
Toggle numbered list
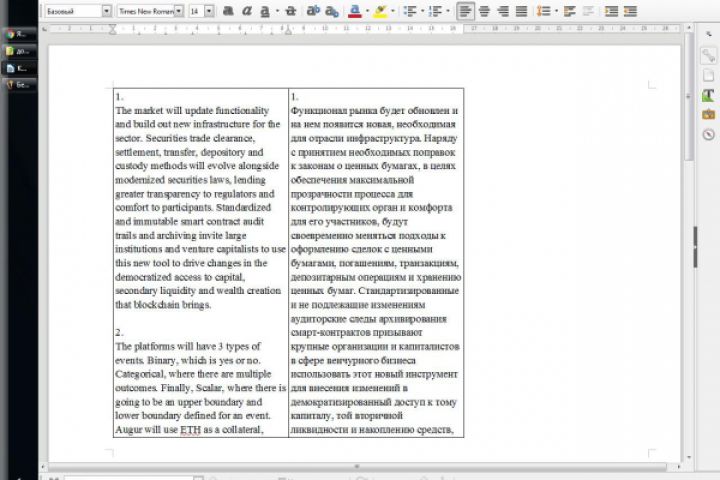click(435, 11)
